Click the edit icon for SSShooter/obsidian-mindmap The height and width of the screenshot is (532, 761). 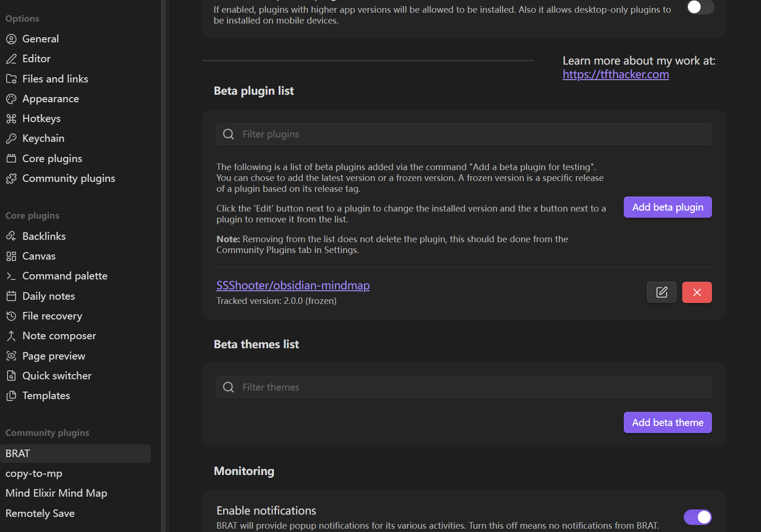click(662, 293)
